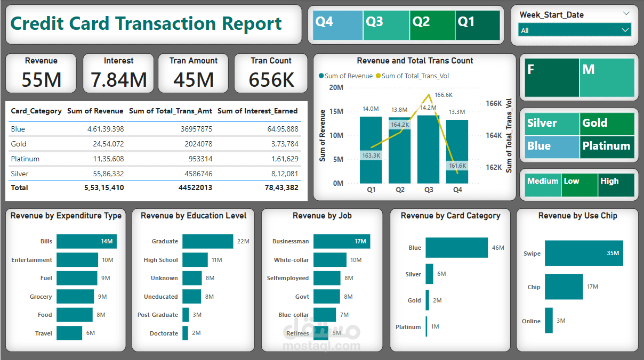Click the Chip use-chip bar
Screen dimensions: 644x360
[564, 287]
